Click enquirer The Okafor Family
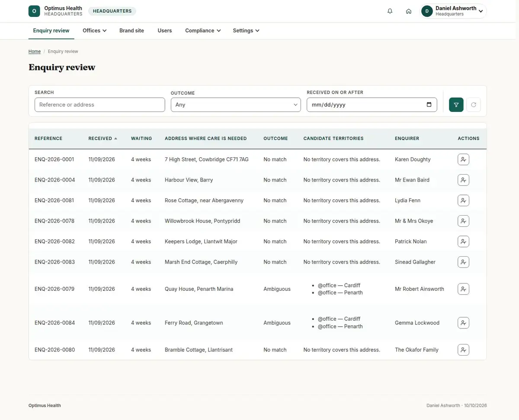This screenshot has height=420, width=519. (x=416, y=350)
